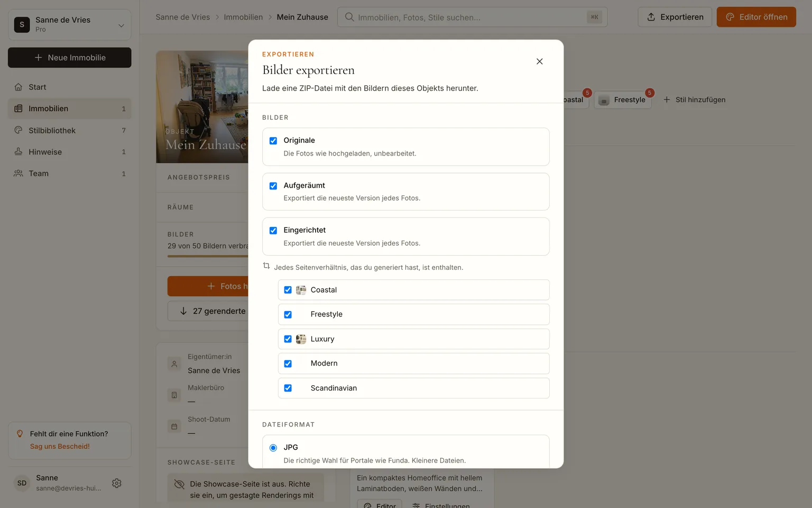
Task: Toggle the Luxury style checkbox
Action: click(288, 339)
